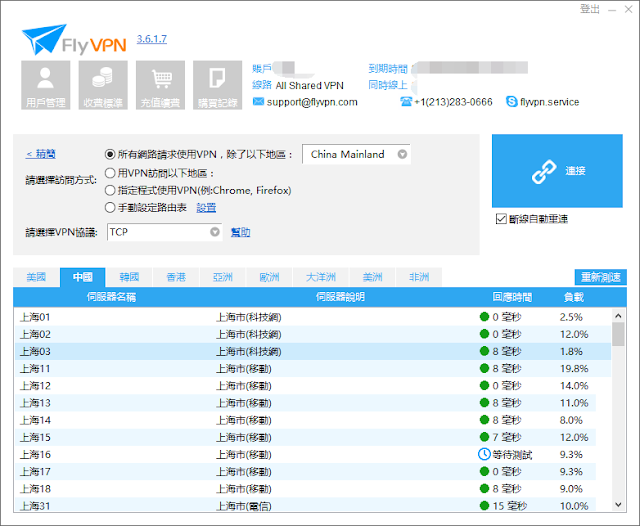Switch to the 香港 tab
The height and width of the screenshot is (526, 640).
[x=176, y=277]
